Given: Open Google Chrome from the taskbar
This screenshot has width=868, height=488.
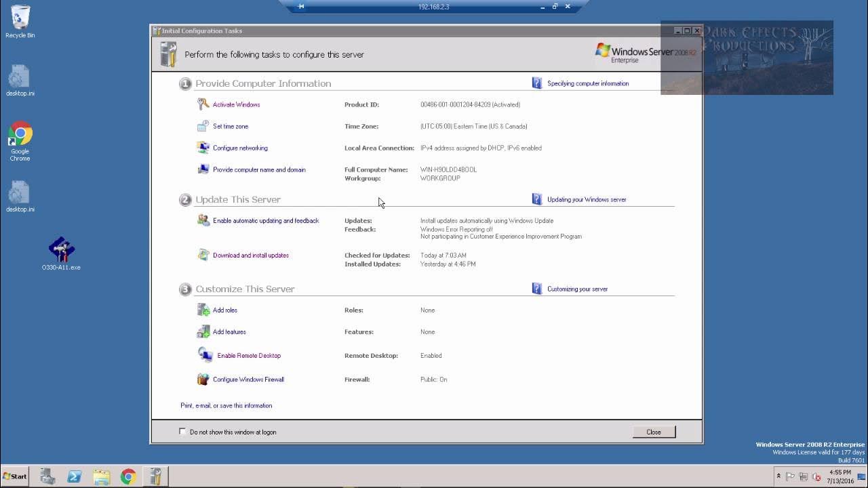Looking at the screenshot, I should pos(128,476).
